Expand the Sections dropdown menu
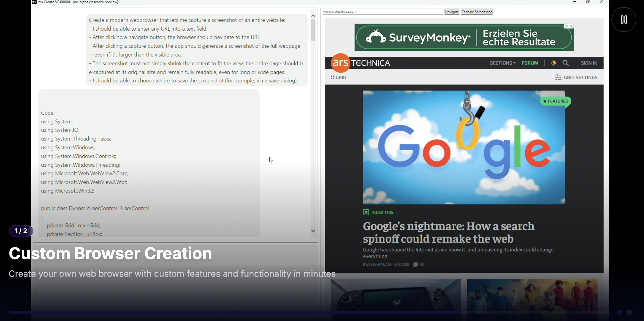644x321 pixels. [503, 63]
